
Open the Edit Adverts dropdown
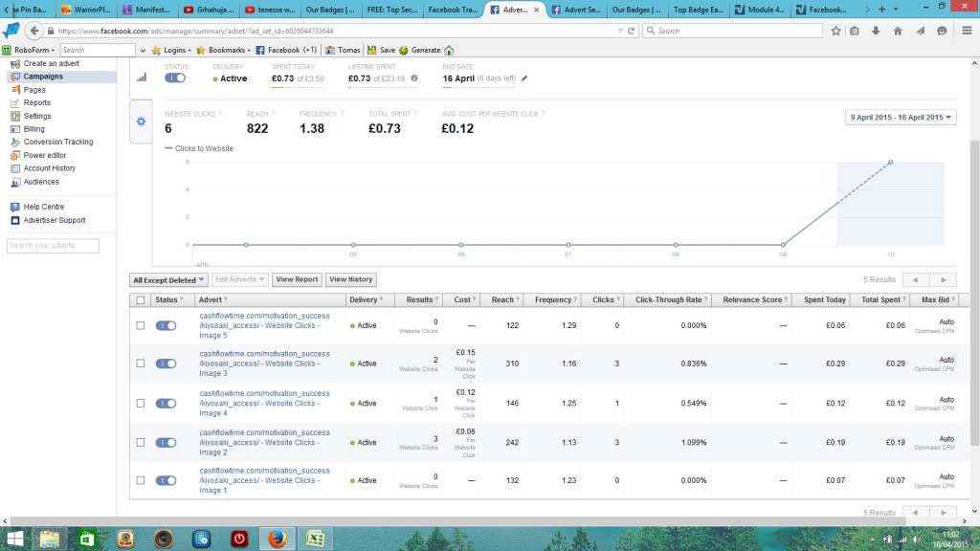pyautogui.click(x=240, y=279)
